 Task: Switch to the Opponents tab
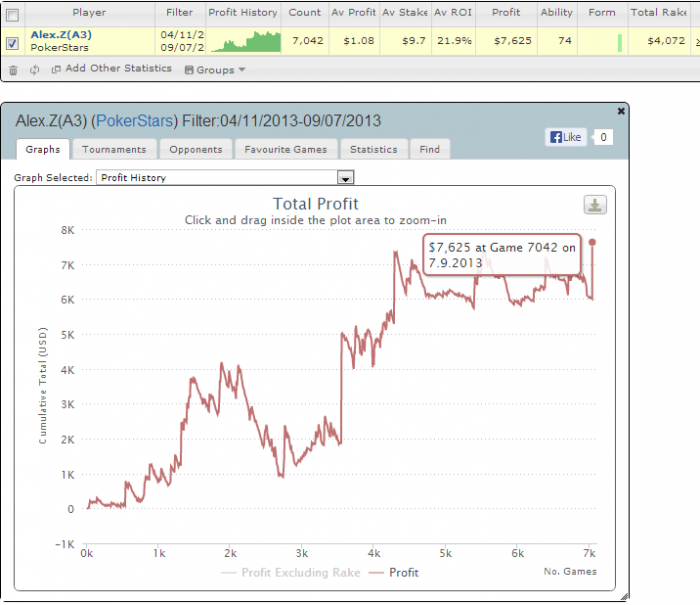tap(196, 150)
